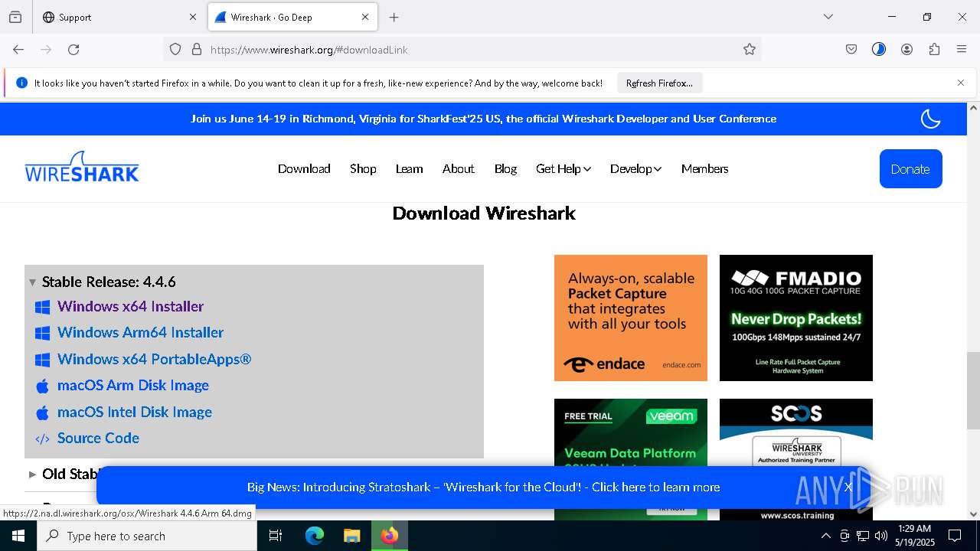The height and width of the screenshot is (551, 980).
Task: Download the Windows x64 Installer
Action: coord(130,306)
